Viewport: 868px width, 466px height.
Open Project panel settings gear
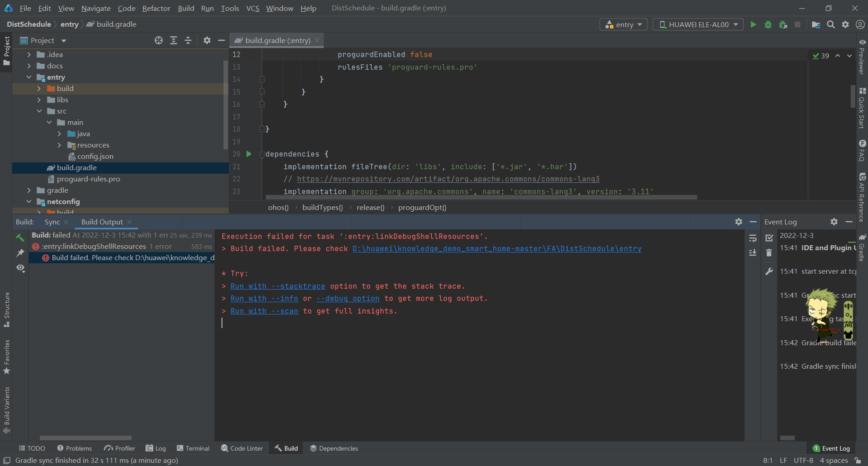(207, 40)
